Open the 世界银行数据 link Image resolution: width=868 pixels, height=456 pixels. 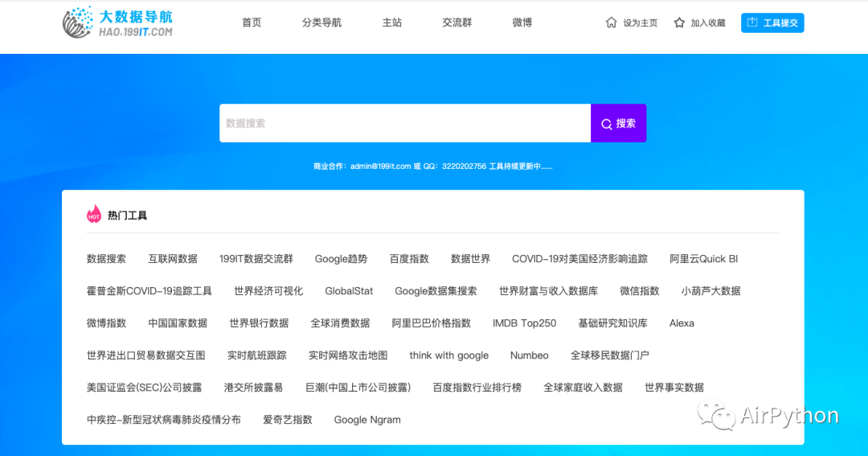pos(259,323)
